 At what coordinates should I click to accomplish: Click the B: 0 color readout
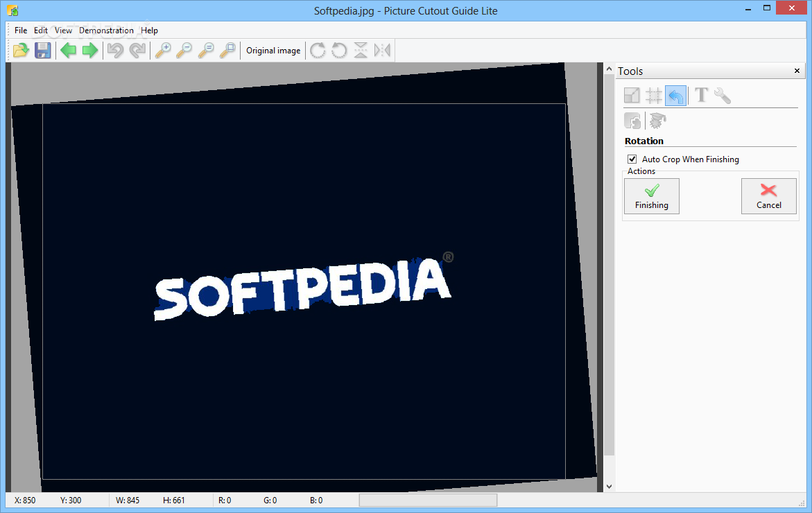(x=316, y=500)
